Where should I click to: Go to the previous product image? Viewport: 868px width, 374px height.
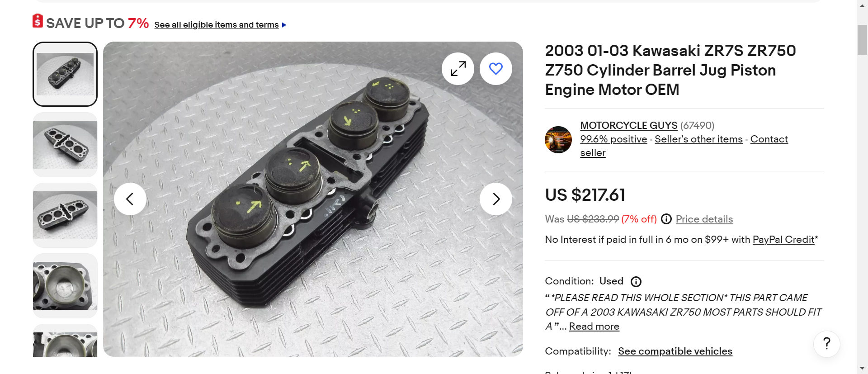click(x=130, y=199)
